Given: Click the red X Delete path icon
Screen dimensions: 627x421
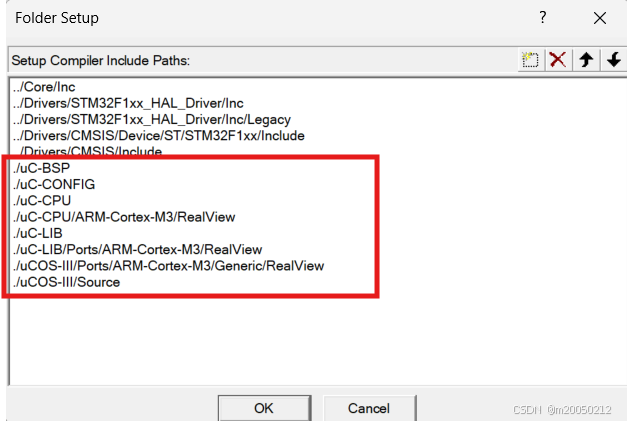Looking at the screenshot, I should click(558, 60).
